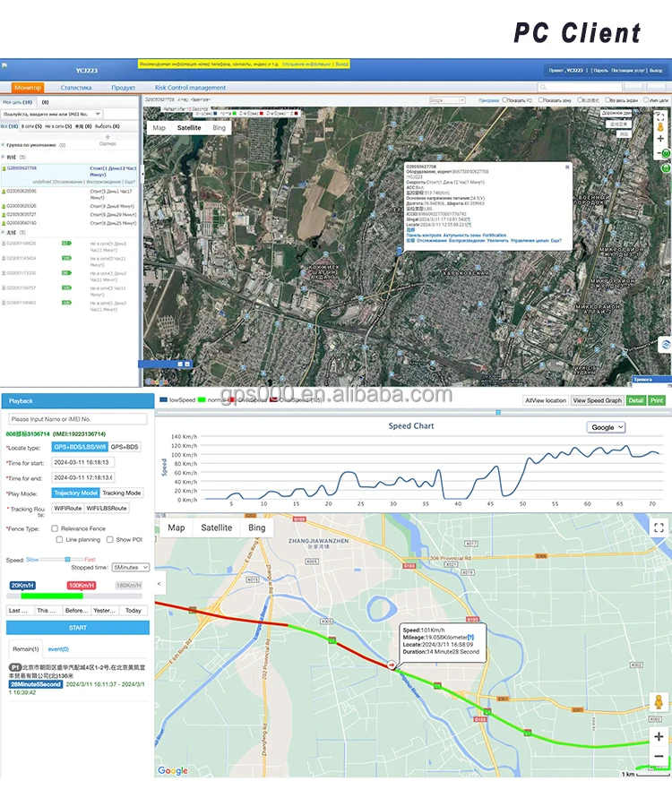Close the device info popup on the satellite map
Image resolution: width=672 pixels, height=789 pixels.
tap(566, 167)
